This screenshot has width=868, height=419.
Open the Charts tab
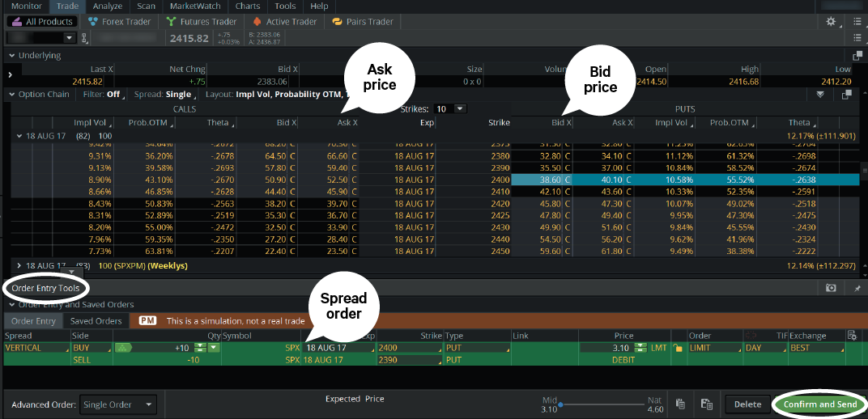248,6
